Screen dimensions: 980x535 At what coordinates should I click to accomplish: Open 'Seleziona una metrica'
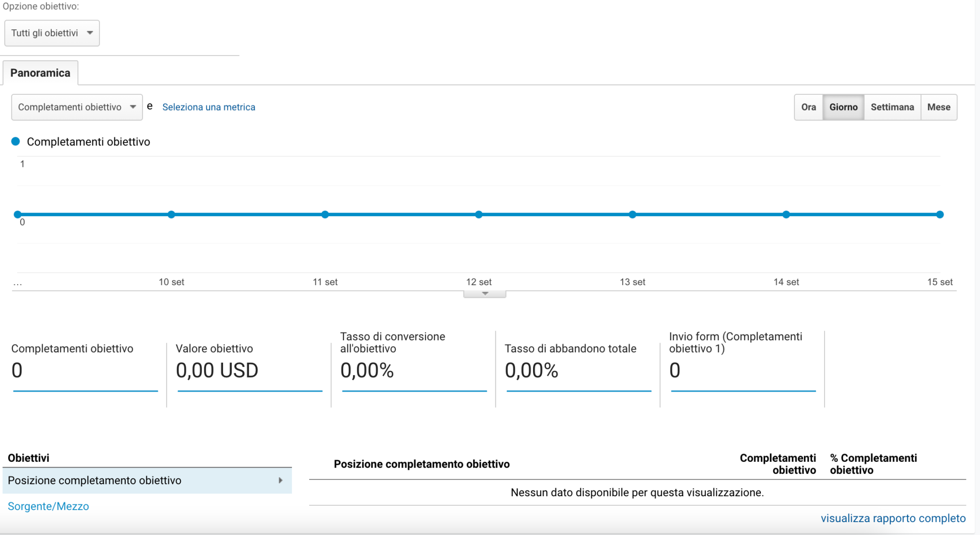point(208,107)
